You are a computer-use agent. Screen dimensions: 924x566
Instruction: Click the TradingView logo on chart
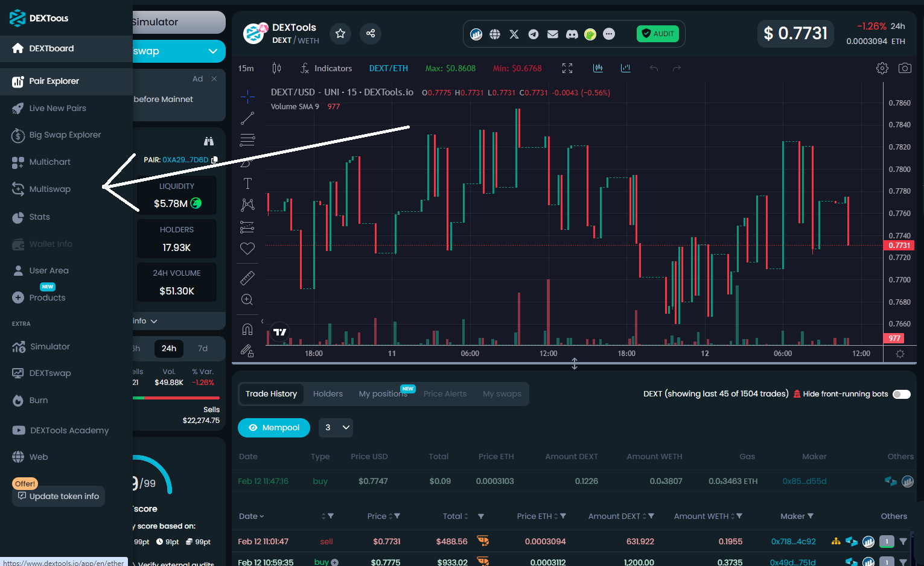tap(280, 332)
